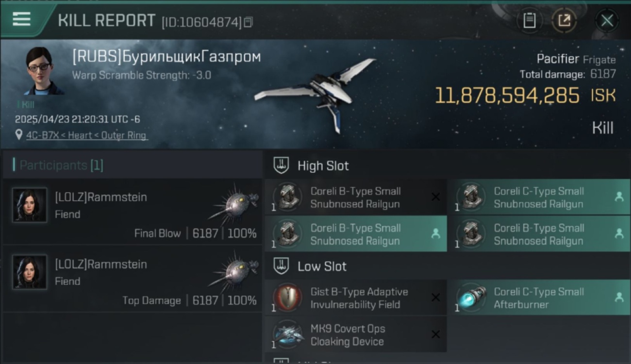Click the location pin icon
This screenshot has width=631, height=364.
click(19, 135)
